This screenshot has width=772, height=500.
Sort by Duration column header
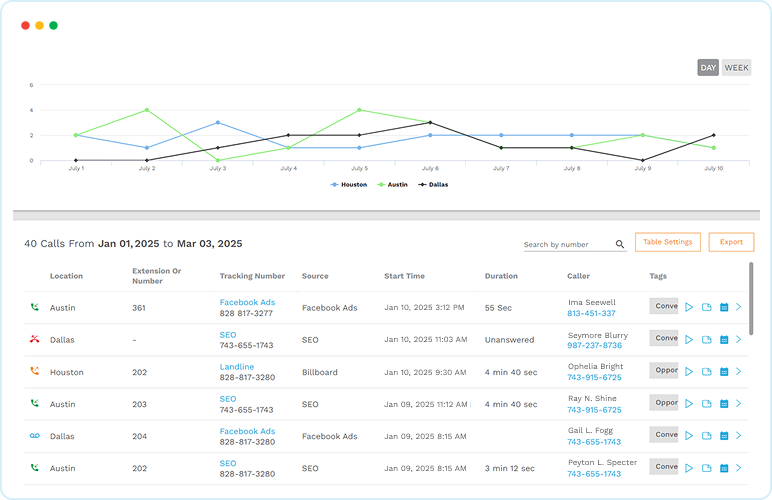click(x=501, y=276)
